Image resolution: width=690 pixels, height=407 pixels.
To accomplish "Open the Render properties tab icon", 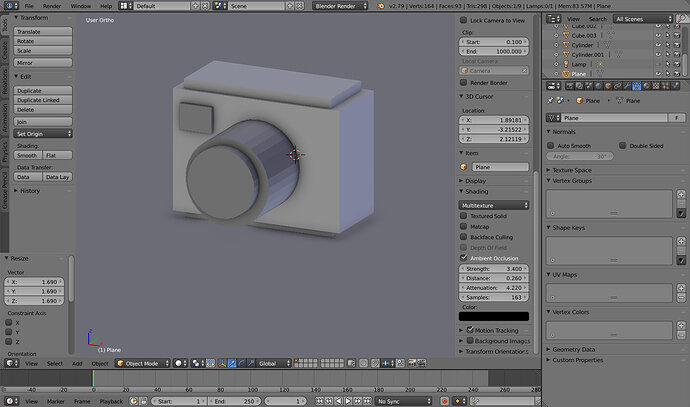I will coord(569,86).
